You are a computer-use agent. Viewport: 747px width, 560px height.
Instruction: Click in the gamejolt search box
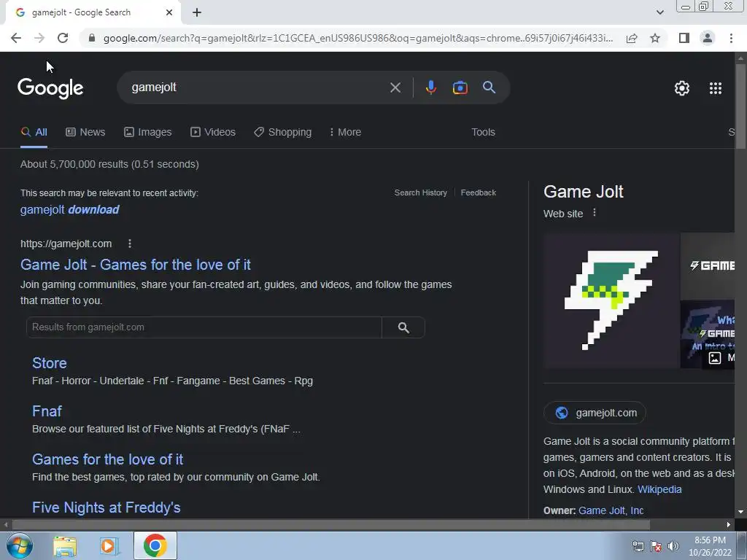click(x=258, y=87)
